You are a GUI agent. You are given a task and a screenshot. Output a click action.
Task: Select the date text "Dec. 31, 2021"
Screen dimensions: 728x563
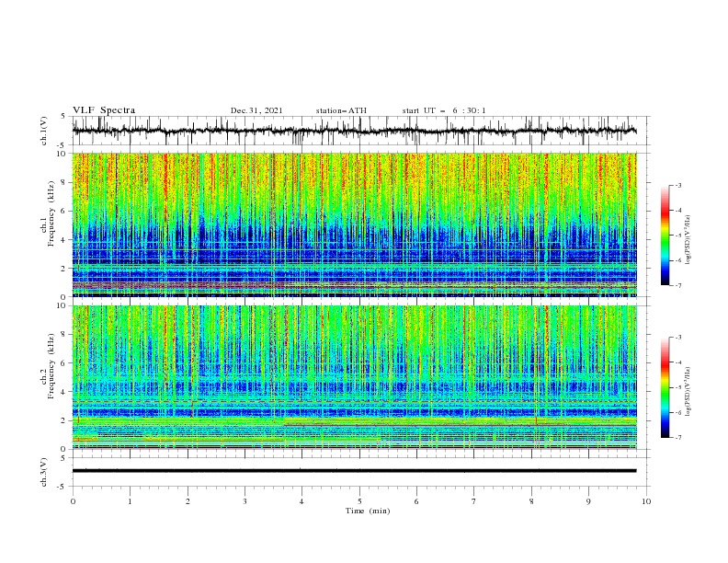tap(256, 110)
